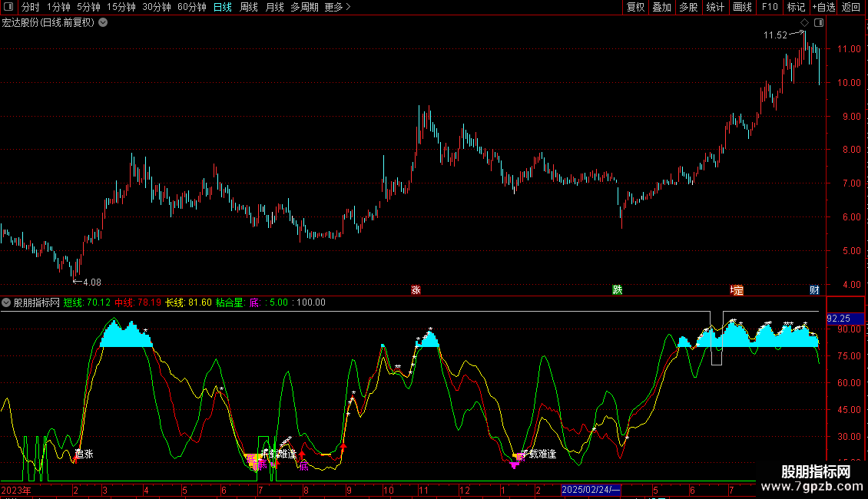Image resolution: width=868 pixels, height=499 pixels.
Task: Expand the 更多 periods menu
Action: [x=337, y=7]
